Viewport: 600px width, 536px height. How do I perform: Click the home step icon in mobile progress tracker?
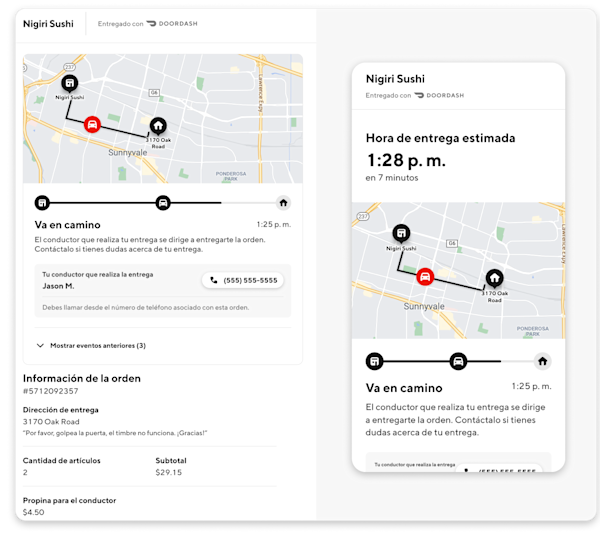coord(542,361)
